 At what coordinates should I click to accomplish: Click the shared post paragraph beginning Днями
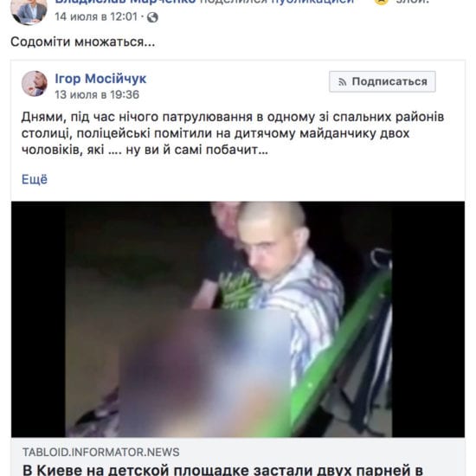point(233,133)
